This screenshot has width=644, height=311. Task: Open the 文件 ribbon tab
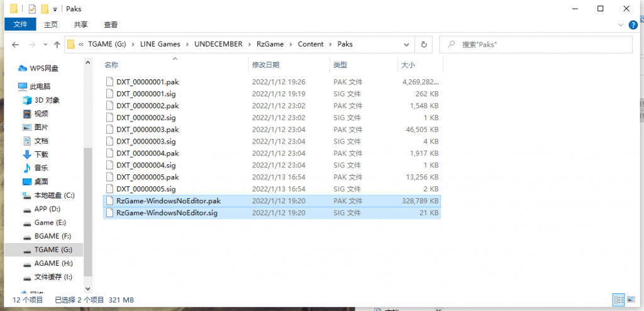tap(20, 25)
